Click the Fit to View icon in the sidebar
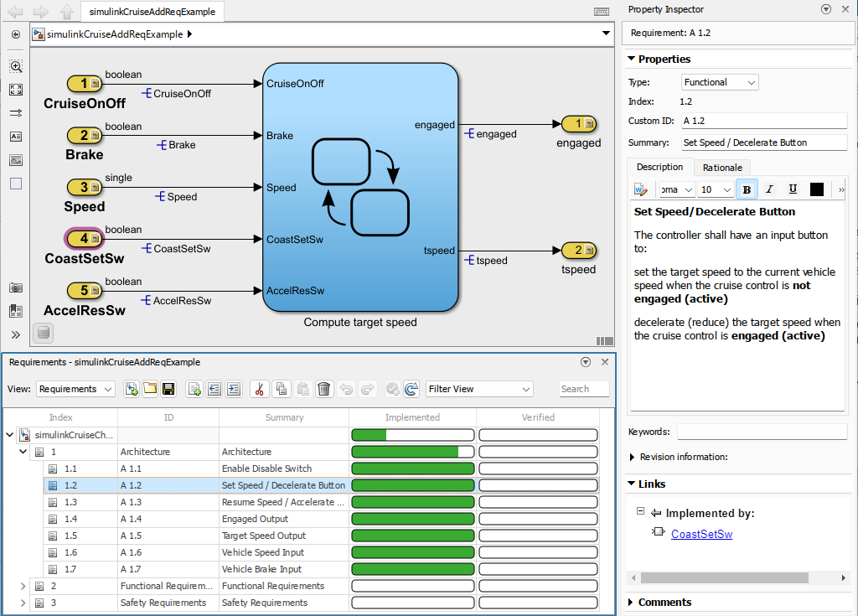858x616 pixels. click(x=15, y=90)
